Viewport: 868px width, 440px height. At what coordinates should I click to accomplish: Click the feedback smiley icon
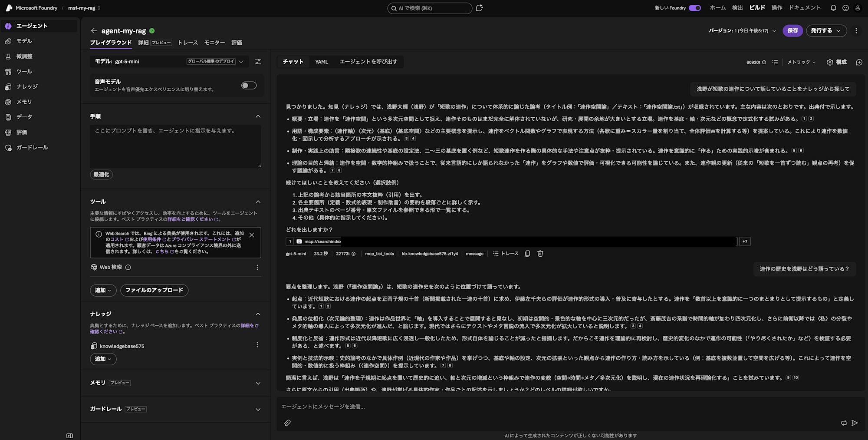click(845, 8)
